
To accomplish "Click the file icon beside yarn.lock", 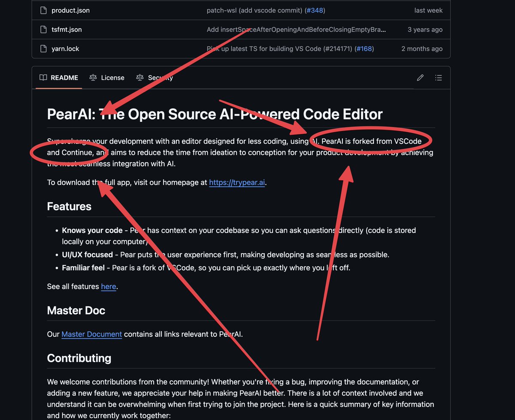I will click(43, 49).
